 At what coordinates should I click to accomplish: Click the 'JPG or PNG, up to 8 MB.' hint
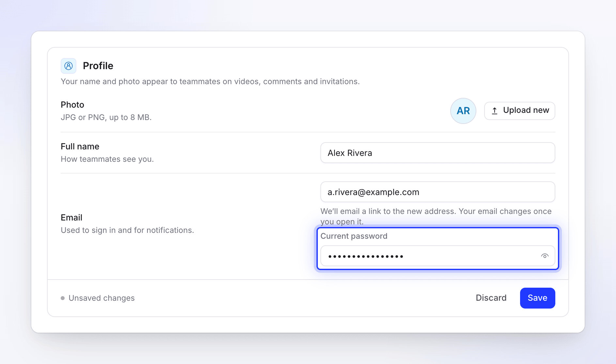point(106,117)
